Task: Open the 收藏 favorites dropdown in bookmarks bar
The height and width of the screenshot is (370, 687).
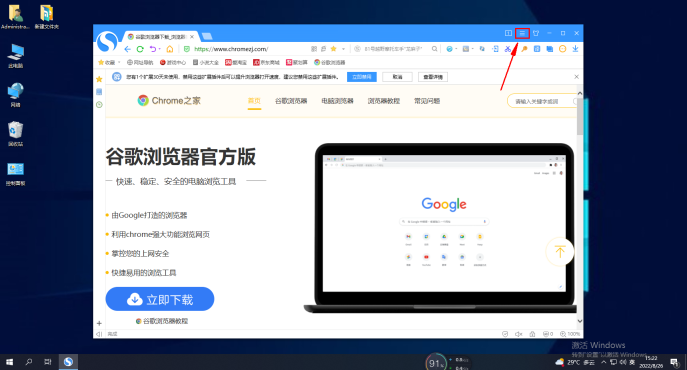Action: point(109,63)
